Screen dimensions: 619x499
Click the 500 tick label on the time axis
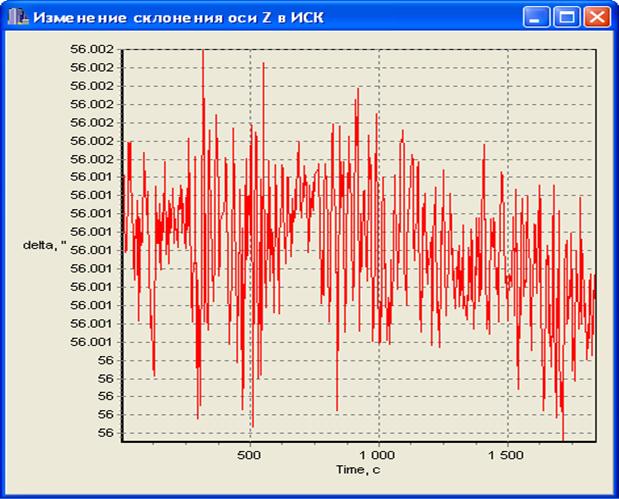pyautogui.click(x=250, y=453)
